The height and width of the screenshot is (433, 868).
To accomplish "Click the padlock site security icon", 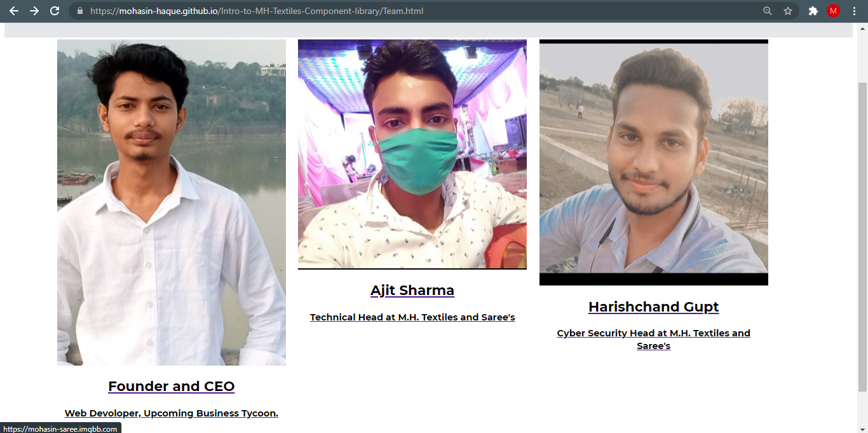I will coord(79,11).
